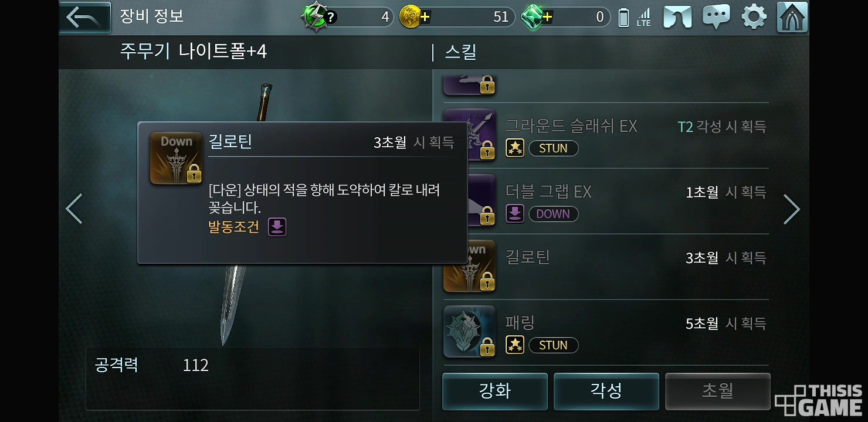The height and width of the screenshot is (422, 868).
Task: Go back using the top-left arrow
Action: (85, 18)
